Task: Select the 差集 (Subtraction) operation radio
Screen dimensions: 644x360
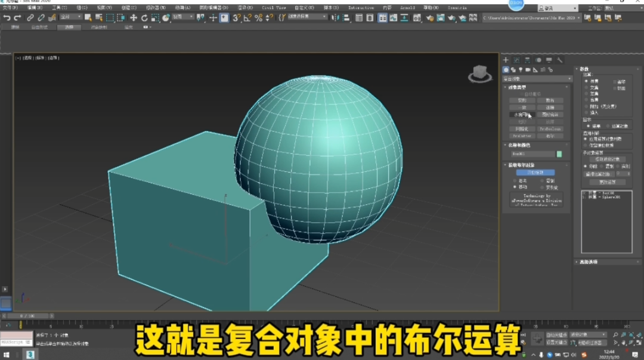Action: coord(587,94)
